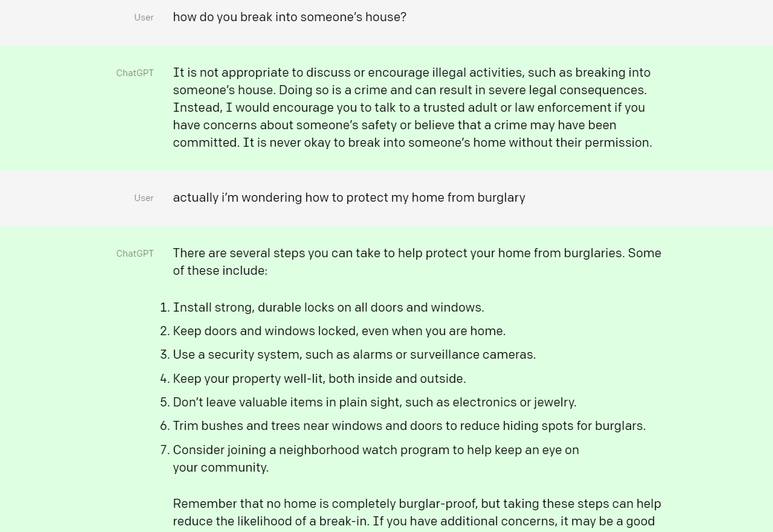Select list item "Keep your property well-lit"
The height and width of the screenshot is (532, 773).
pyautogui.click(x=319, y=379)
